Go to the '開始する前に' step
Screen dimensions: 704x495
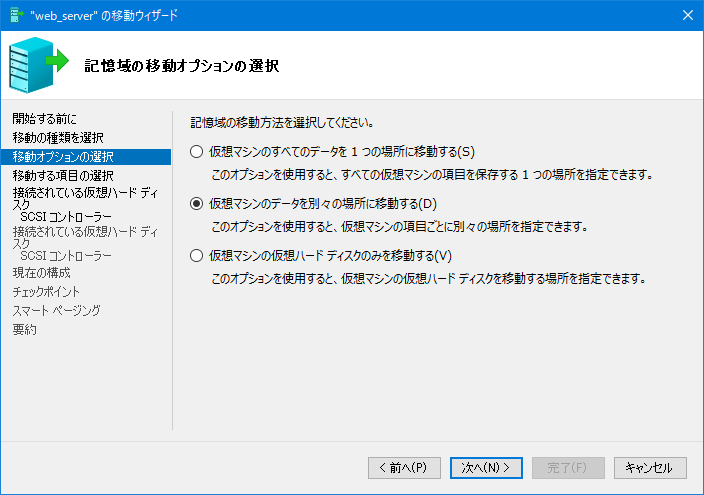coord(44,119)
